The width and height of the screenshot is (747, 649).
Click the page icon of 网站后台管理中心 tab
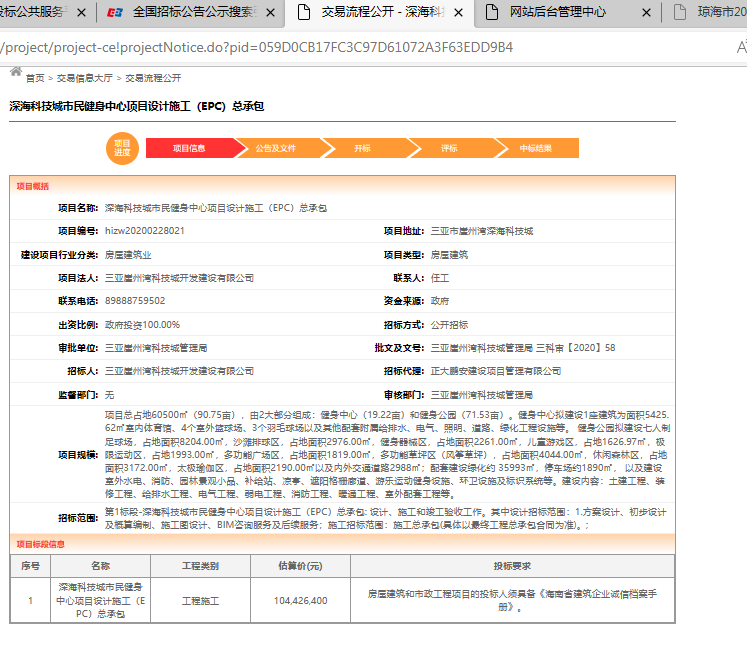pyautogui.click(x=491, y=14)
